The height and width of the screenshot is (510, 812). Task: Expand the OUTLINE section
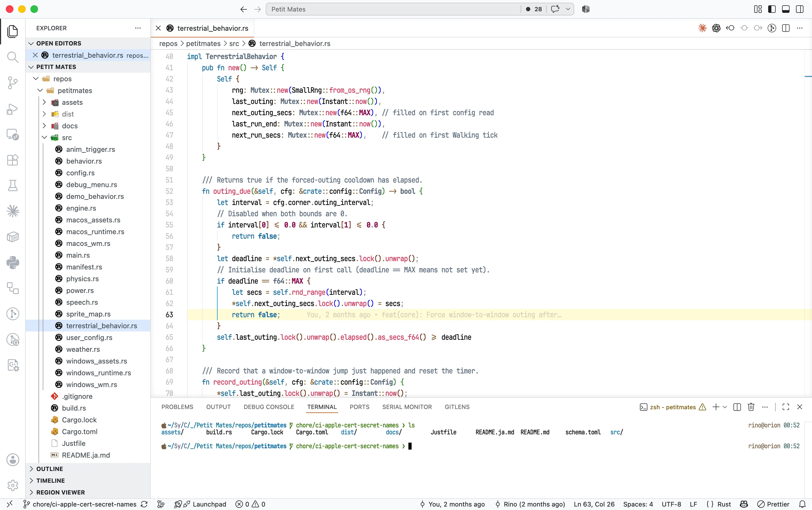[x=88, y=469]
